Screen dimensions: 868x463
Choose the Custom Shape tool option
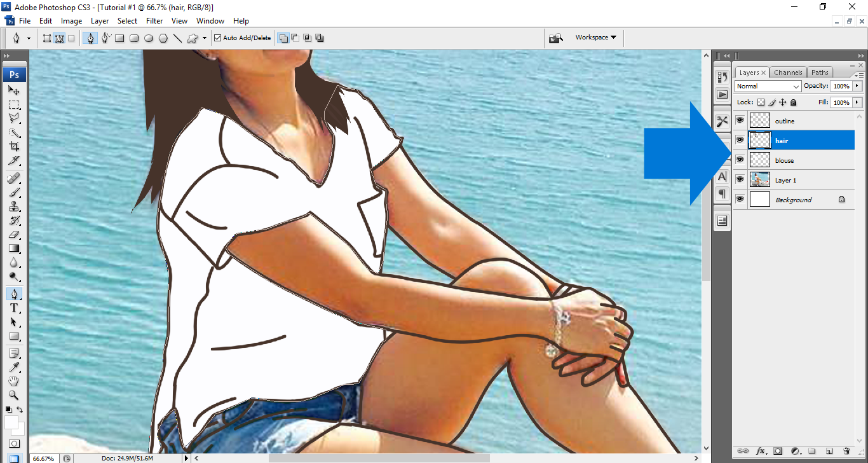tap(192, 38)
